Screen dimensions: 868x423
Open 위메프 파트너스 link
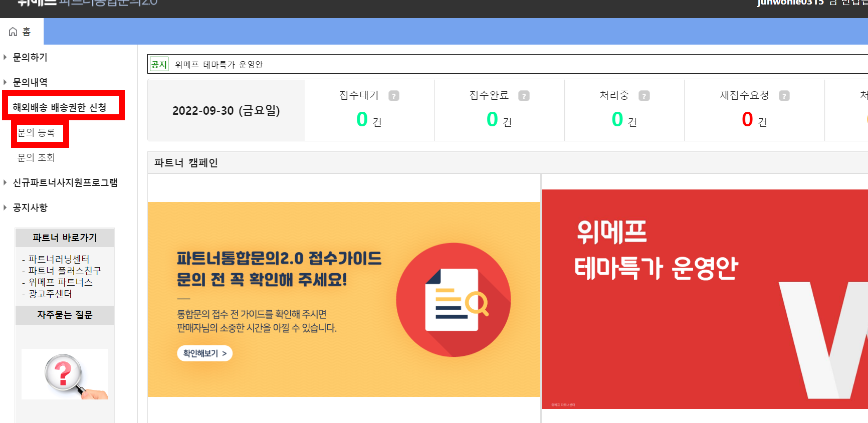tap(60, 282)
